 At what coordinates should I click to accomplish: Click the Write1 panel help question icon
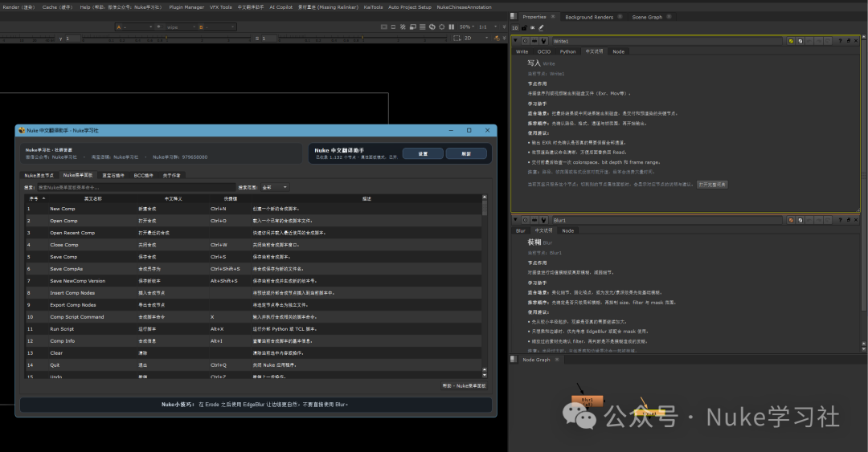coord(840,41)
